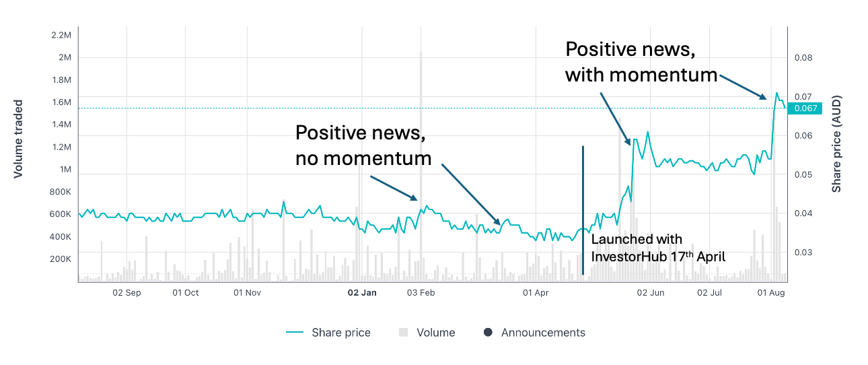Click the 'Volume traded' axis title

point(18,139)
